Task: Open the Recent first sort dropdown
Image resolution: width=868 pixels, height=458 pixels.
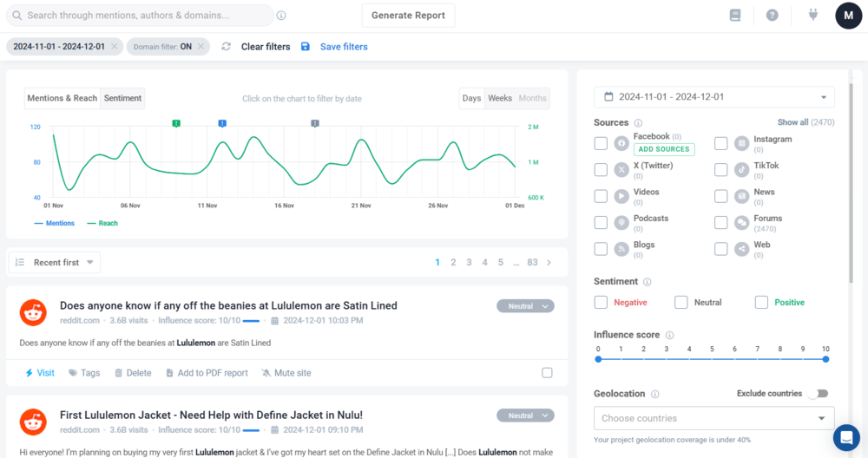Action: [55, 262]
